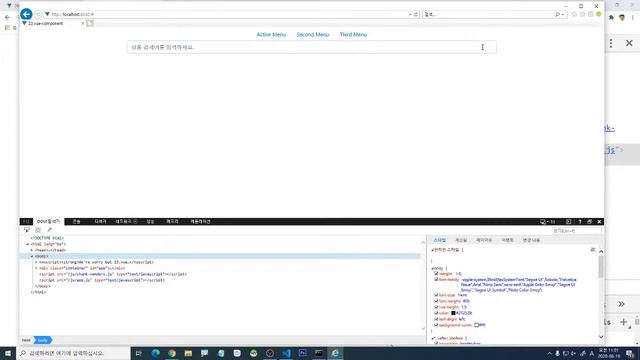Open Photoshop from the taskbar
This screenshot has width=640, height=360.
pyautogui.click(x=302, y=353)
